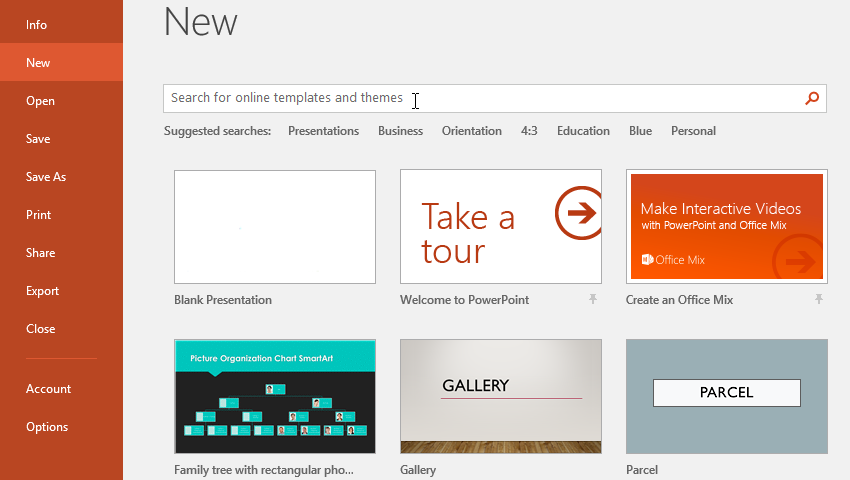Open PowerPoint Options from the sidebar
The width and height of the screenshot is (850, 480).
click(47, 427)
